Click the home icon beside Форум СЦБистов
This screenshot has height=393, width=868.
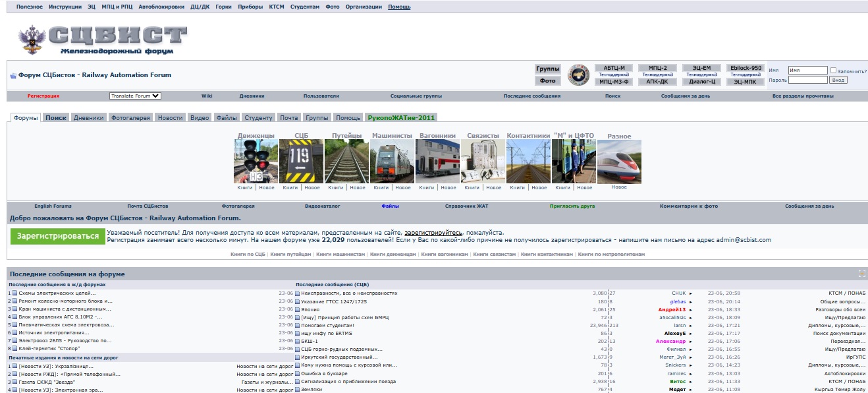13,75
